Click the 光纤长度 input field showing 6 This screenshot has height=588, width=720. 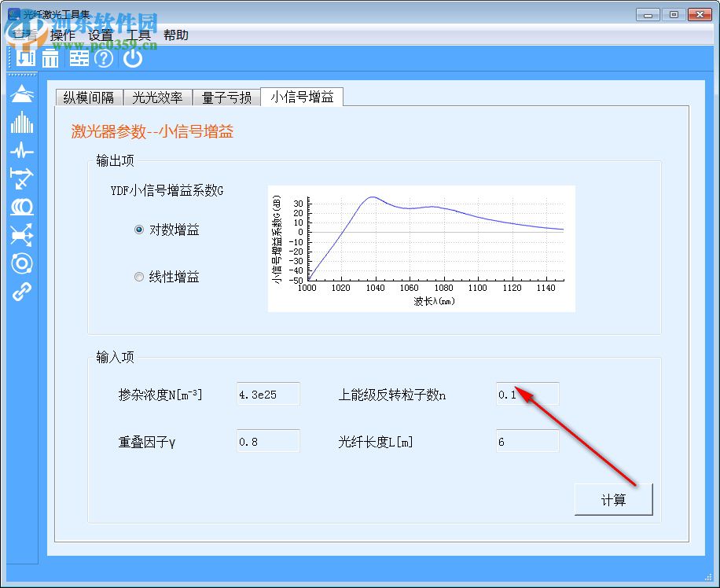point(527,441)
